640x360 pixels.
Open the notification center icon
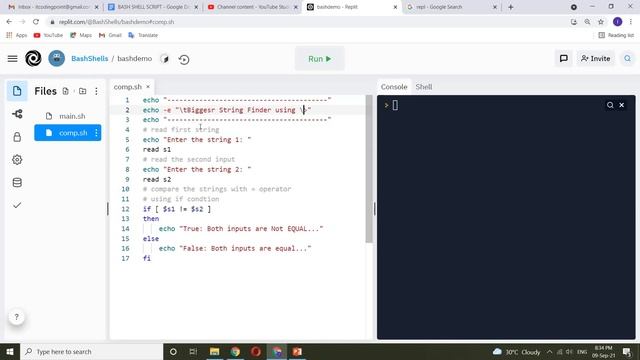point(627,351)
